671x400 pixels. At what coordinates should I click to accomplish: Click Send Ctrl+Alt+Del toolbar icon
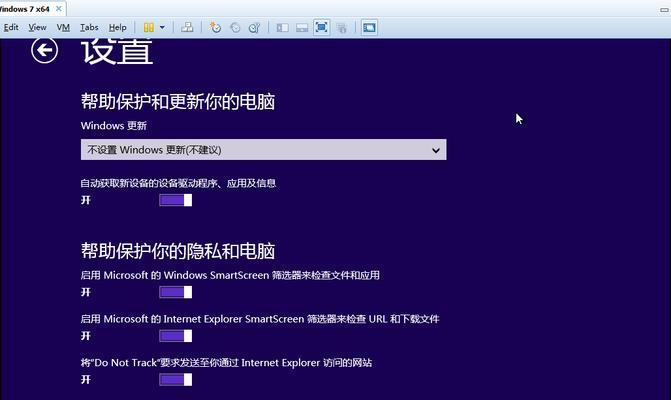pos(187,28)
